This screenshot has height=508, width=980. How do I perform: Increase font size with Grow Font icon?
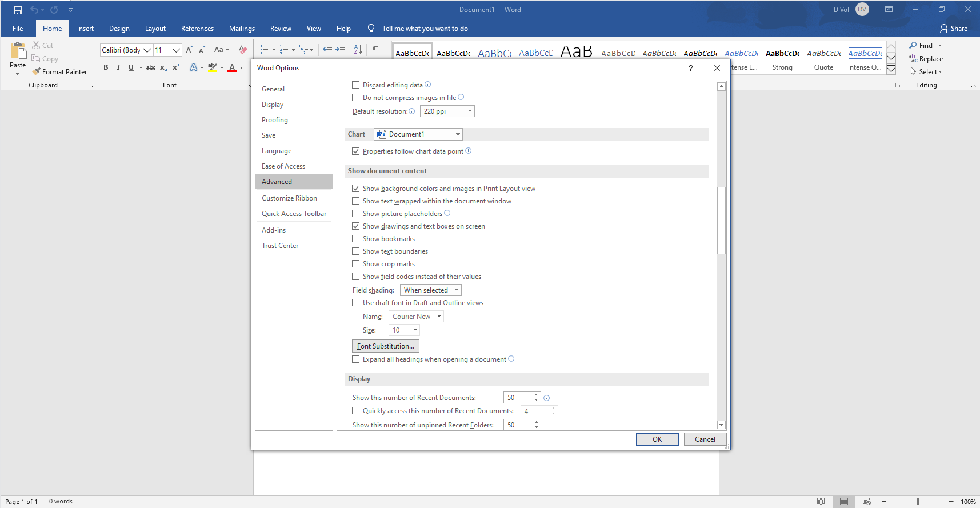189,50
